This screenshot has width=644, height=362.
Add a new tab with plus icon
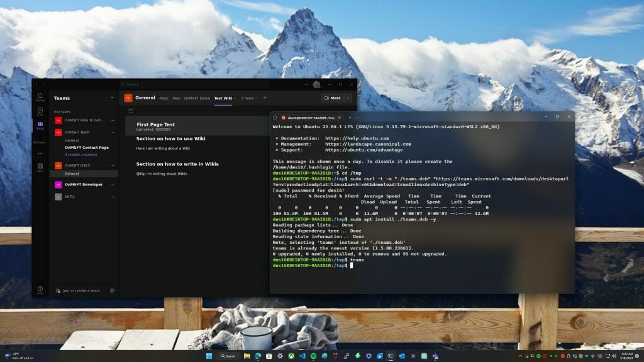click(265, 98)
